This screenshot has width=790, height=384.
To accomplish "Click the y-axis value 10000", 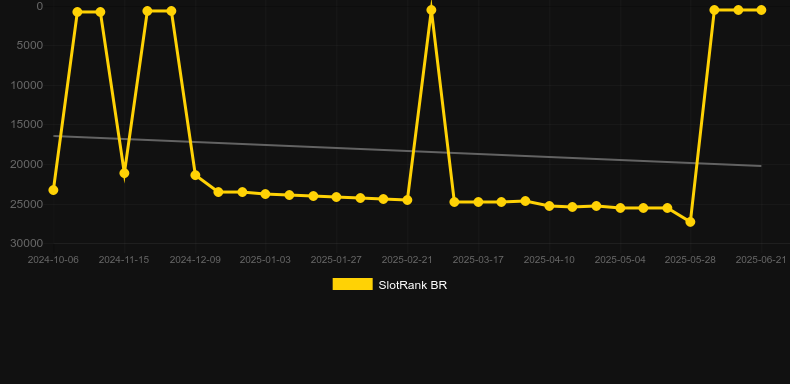I will click(x=27, y=85).
